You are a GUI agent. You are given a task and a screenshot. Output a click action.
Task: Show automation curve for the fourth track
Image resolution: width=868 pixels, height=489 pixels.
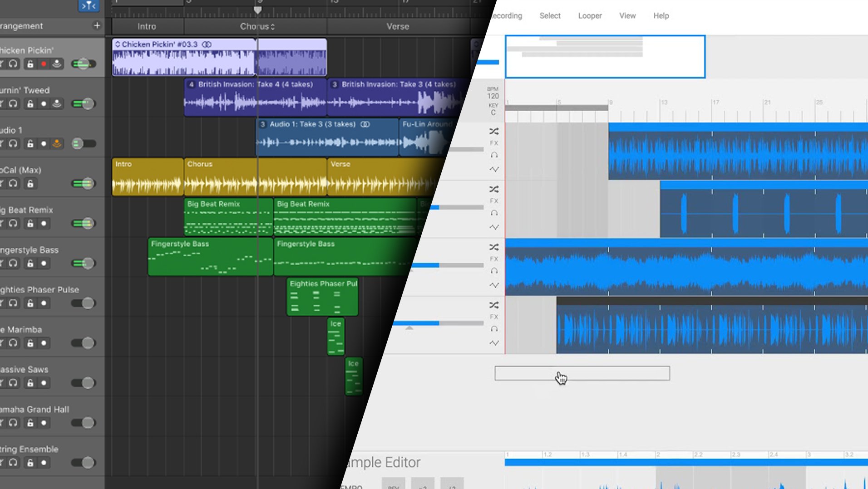pyautogui.click(x=494, y=343)
